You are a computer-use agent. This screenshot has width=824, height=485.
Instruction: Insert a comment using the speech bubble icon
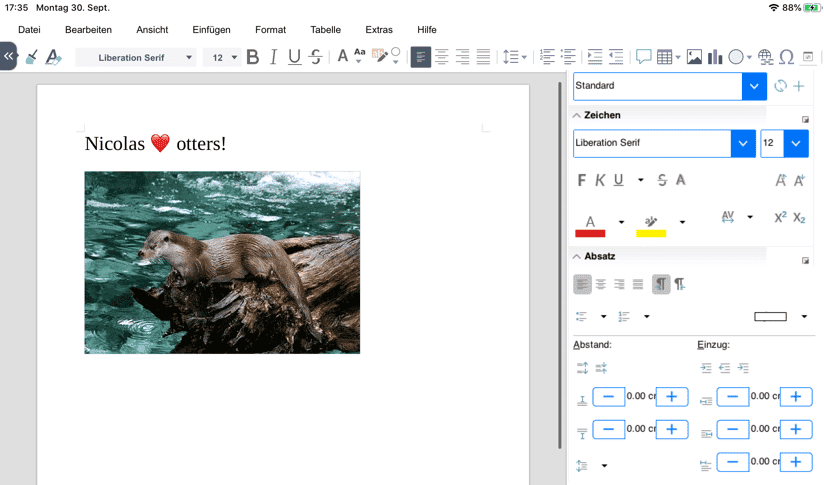(644, 57)
